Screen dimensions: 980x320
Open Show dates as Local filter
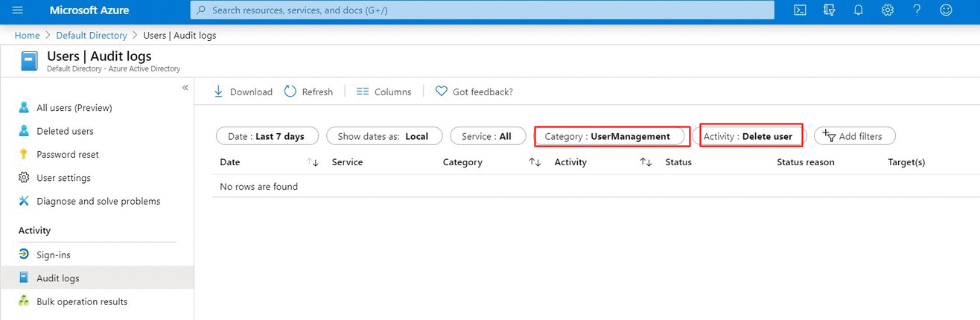384,136
